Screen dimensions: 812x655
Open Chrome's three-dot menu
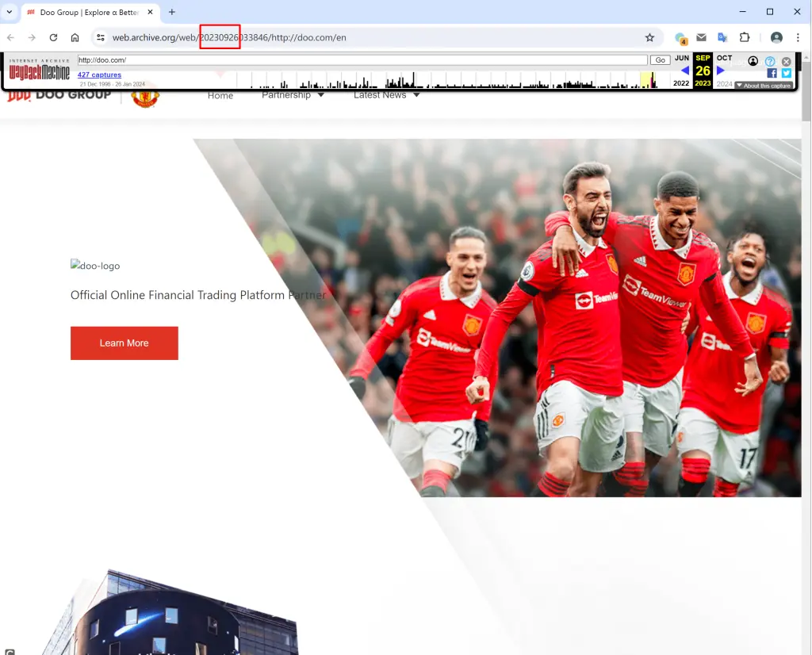point(798,37)
